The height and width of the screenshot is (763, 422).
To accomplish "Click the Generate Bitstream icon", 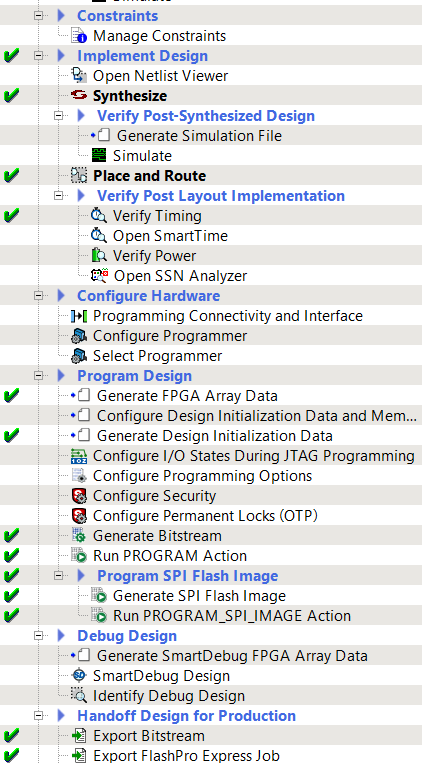I will coord(78,535).
